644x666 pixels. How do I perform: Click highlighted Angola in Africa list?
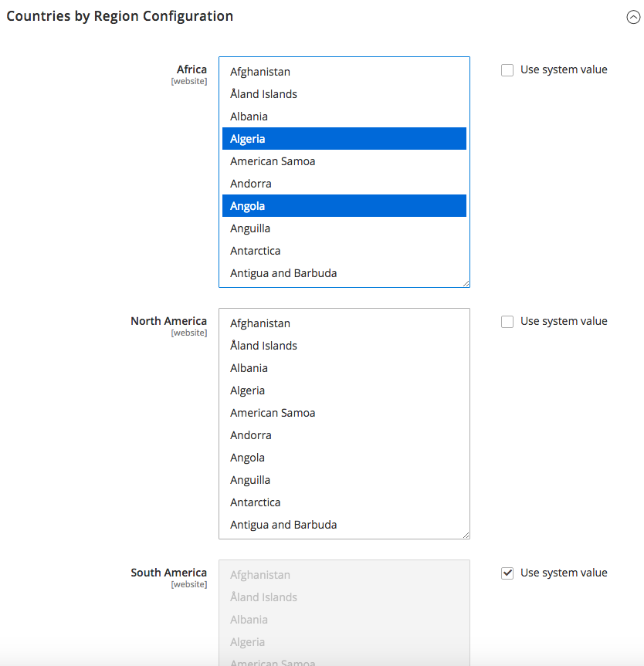[344, 205]
